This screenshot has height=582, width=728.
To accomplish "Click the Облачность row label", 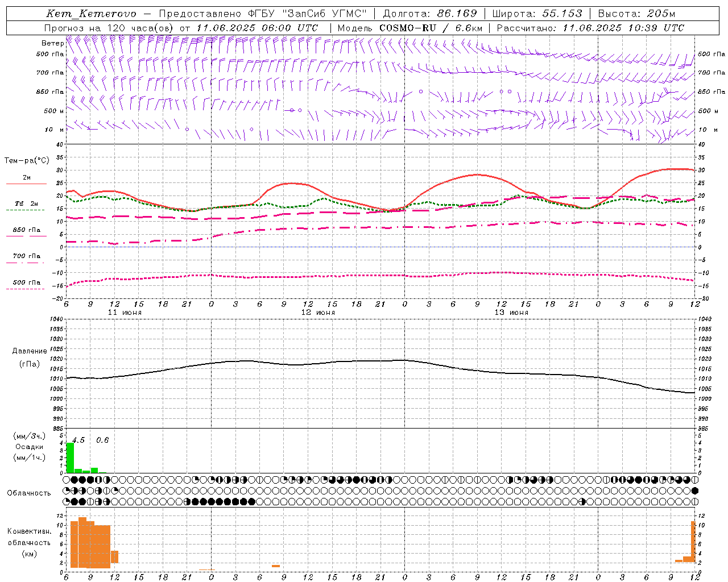I will pos(29,493).
